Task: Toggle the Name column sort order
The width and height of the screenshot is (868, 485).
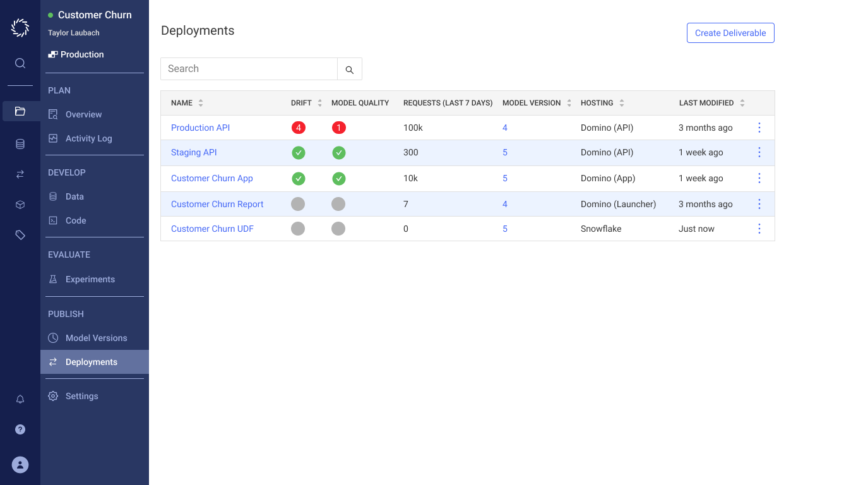Action: 201,102
